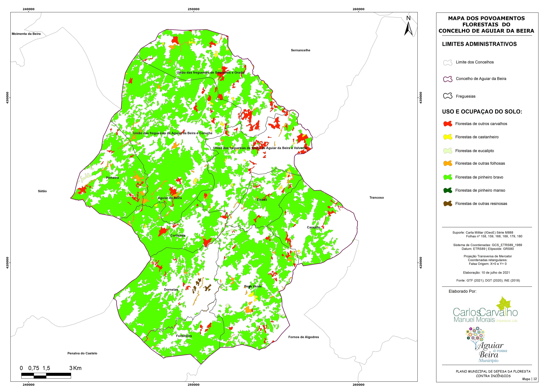Click the dark green pinheiro manso swatch
Screen dimensions: 555x392
(448, 190)
